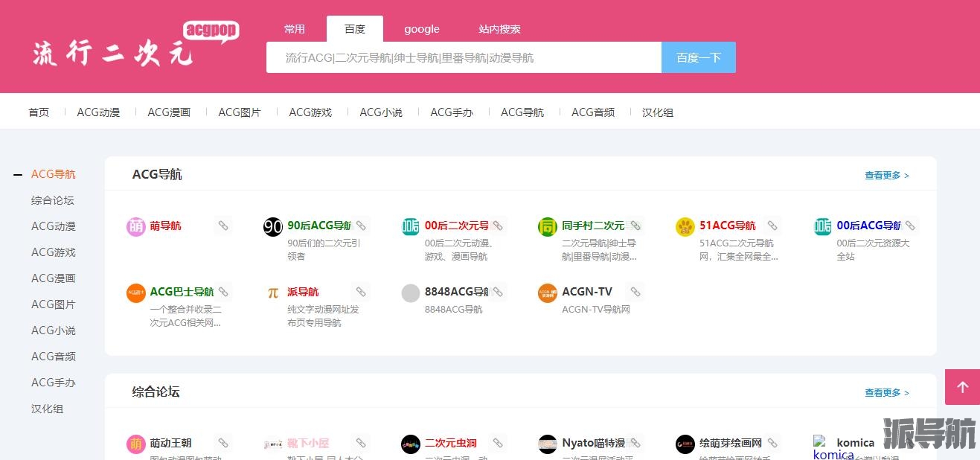The width and height of the screenshot is (980, 460).
Task: Click the link icon beside 00后二次元导航
Action: (x=498, y=226)
